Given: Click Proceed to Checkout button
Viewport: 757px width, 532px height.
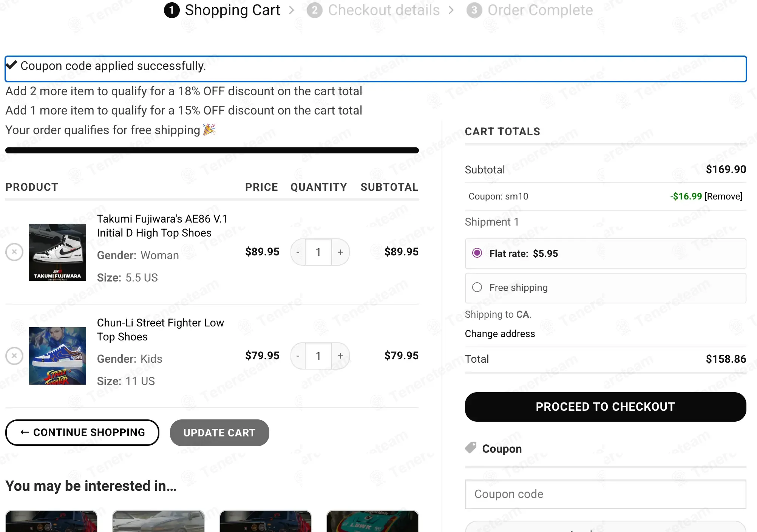Looking at the screenshot, I should coord(606,407).
